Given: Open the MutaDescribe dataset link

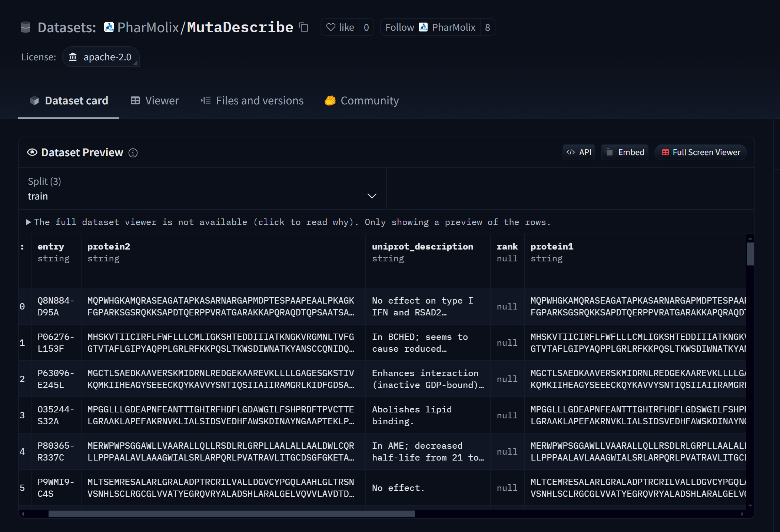Looking at the screenshot, I should pyautogui.click(x=240, y=27).
